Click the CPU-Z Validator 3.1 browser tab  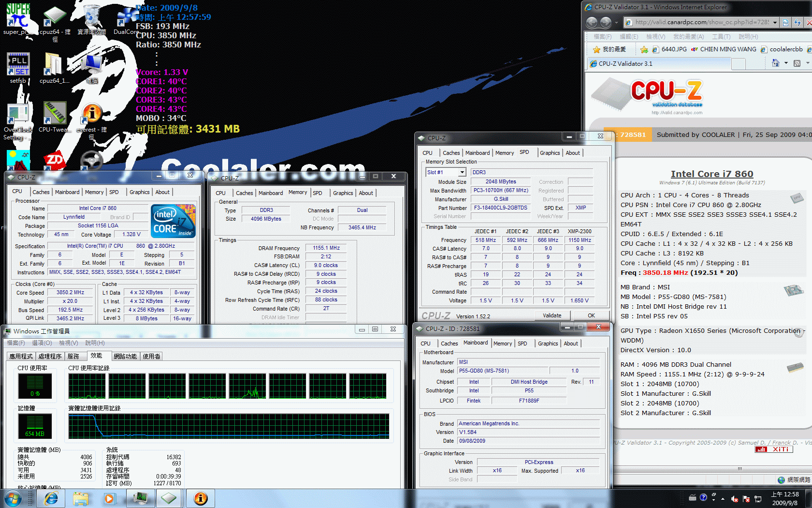(x=658, y=63)
